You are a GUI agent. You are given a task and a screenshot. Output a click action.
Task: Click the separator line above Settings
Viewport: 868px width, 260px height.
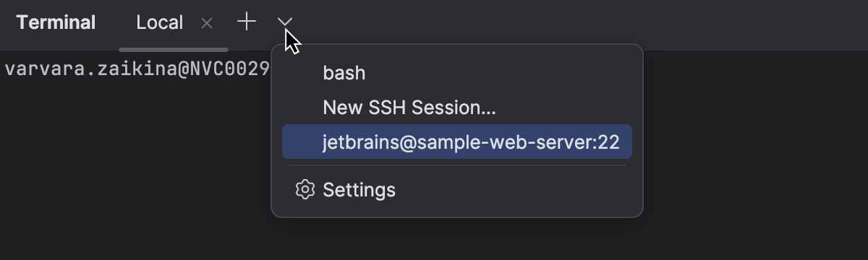pos(457,165)
